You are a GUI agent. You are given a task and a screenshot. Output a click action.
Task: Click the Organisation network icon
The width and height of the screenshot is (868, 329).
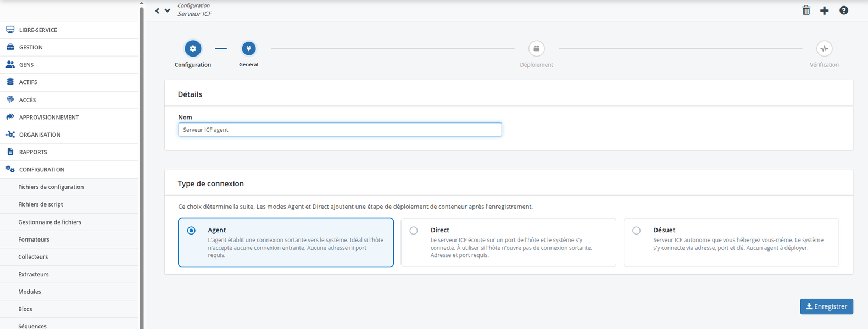tap(10, 135)
